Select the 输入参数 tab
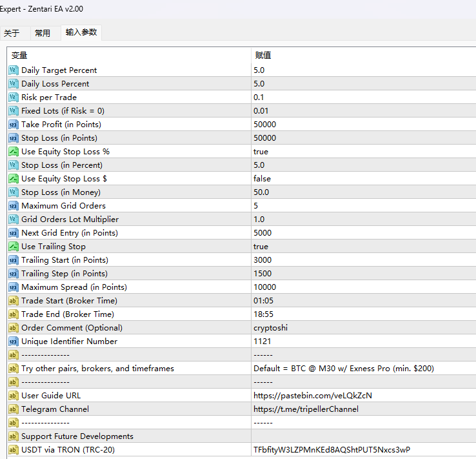This screenshot has width=476, height=459. (81, 32)
